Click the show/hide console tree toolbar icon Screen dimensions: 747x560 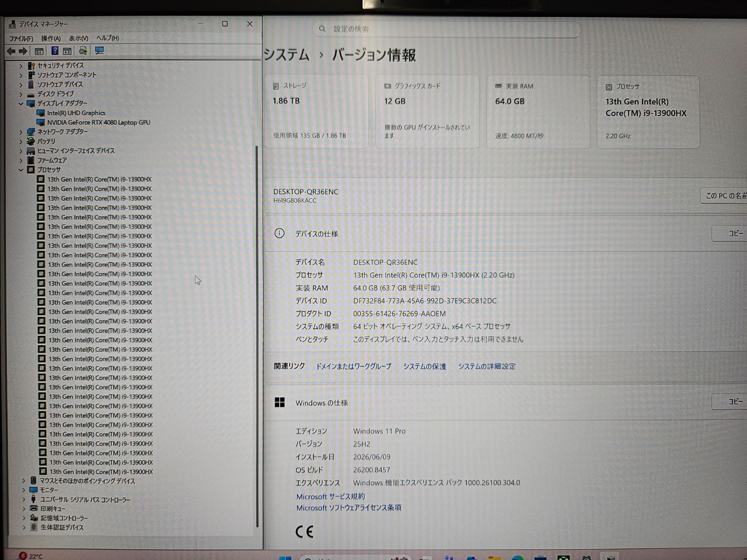click(x=39, y=51)
